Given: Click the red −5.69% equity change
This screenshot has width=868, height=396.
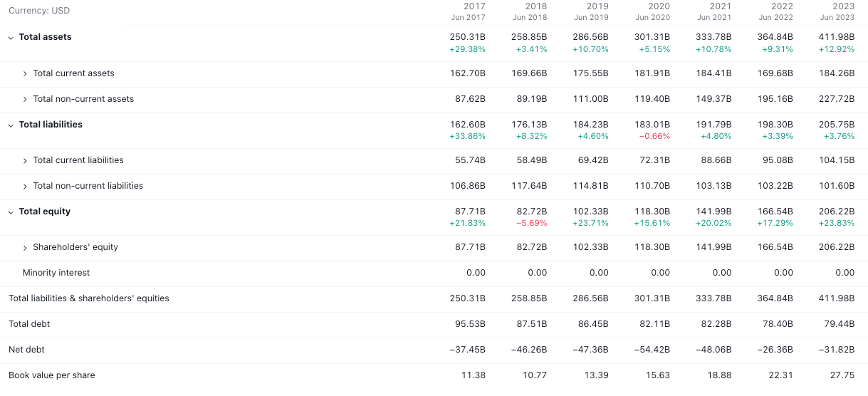Looking at the screenshot, I should tap(531, 224).
